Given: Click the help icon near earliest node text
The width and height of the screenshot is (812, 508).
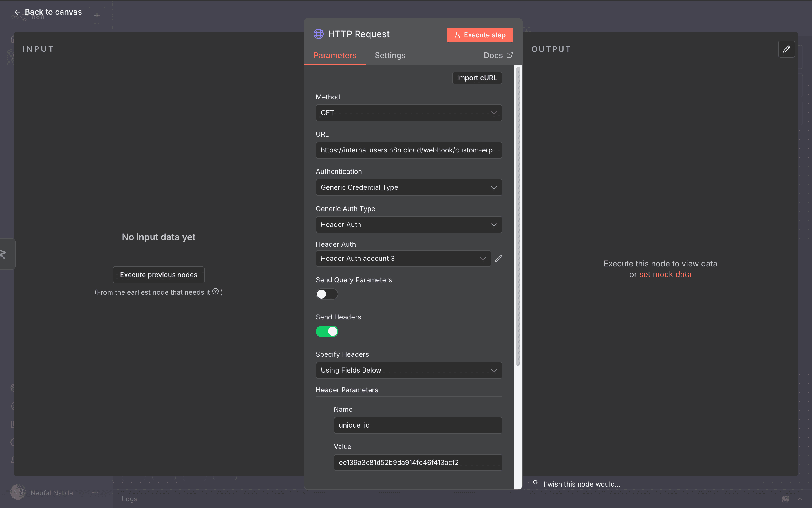Looking at the screenshot, I should [x=215, y=291].
